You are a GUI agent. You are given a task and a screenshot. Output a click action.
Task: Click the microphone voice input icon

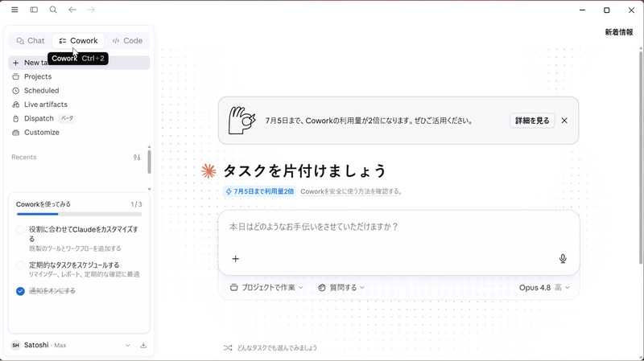[x=563, y=258]
